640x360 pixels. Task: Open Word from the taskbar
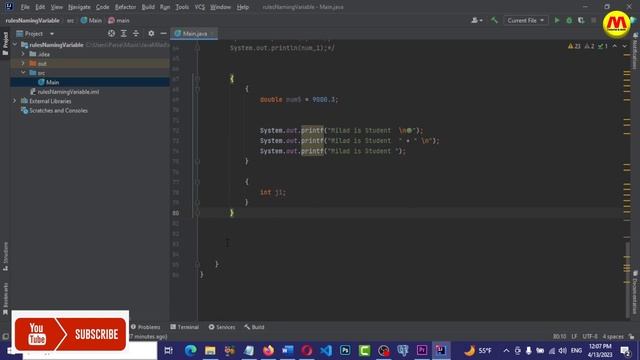[287, 350]
